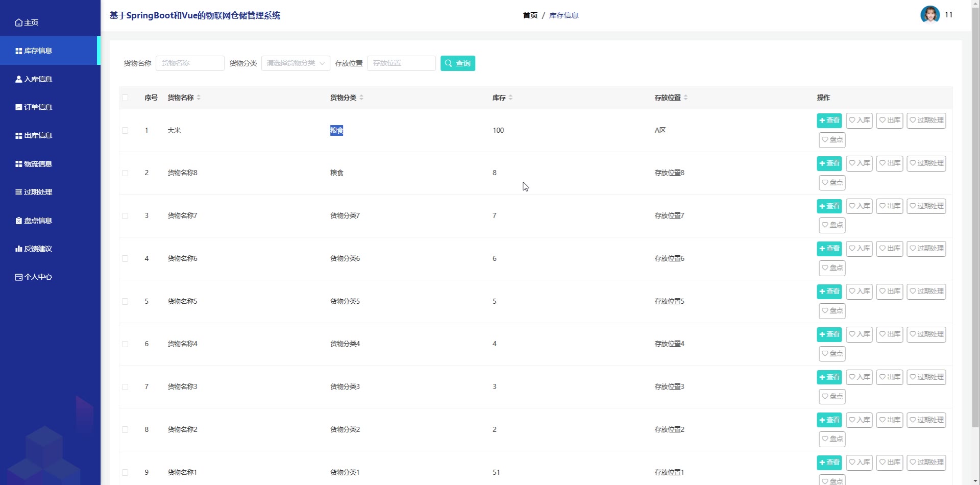980x485 pixels.
Task: Open the 出库信息 menu item
Action: click(x=38, y=136)
